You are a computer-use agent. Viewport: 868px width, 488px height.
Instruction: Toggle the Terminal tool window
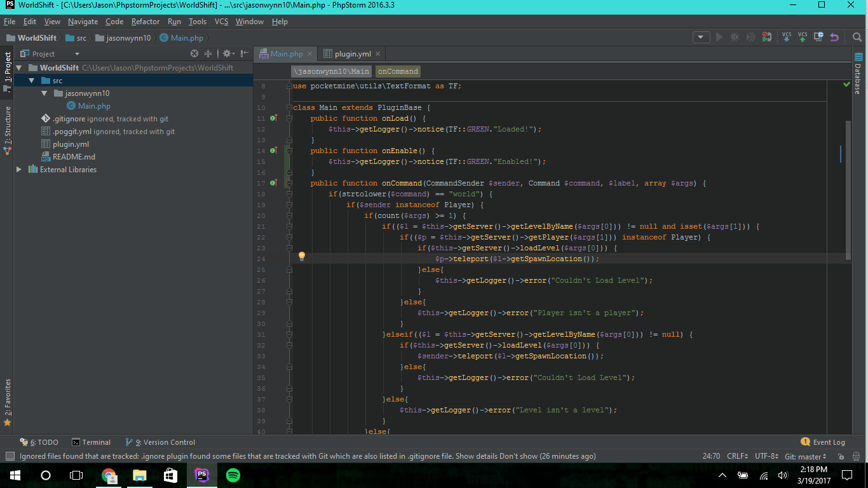point(91,442)
